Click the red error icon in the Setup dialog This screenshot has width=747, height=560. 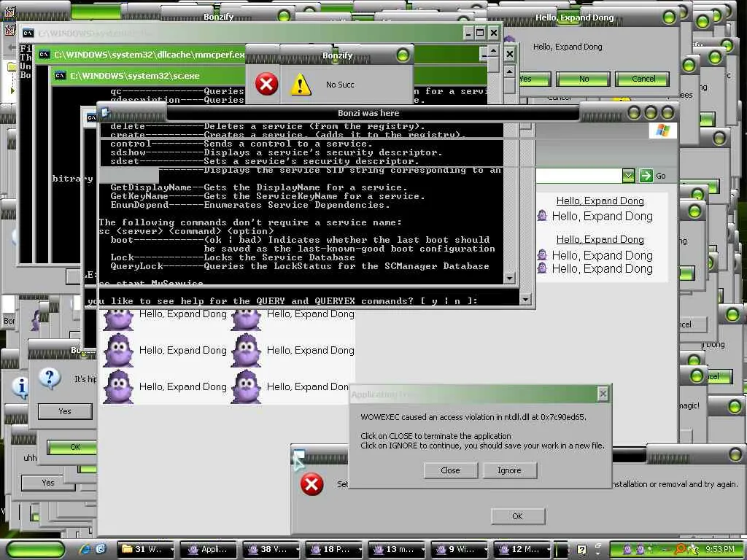tap(311, 484)
